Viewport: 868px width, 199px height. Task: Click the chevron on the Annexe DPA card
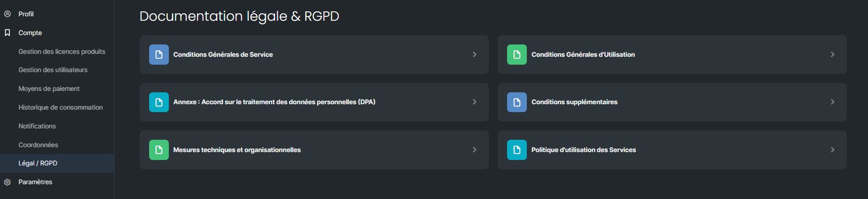tap(474, 102)
